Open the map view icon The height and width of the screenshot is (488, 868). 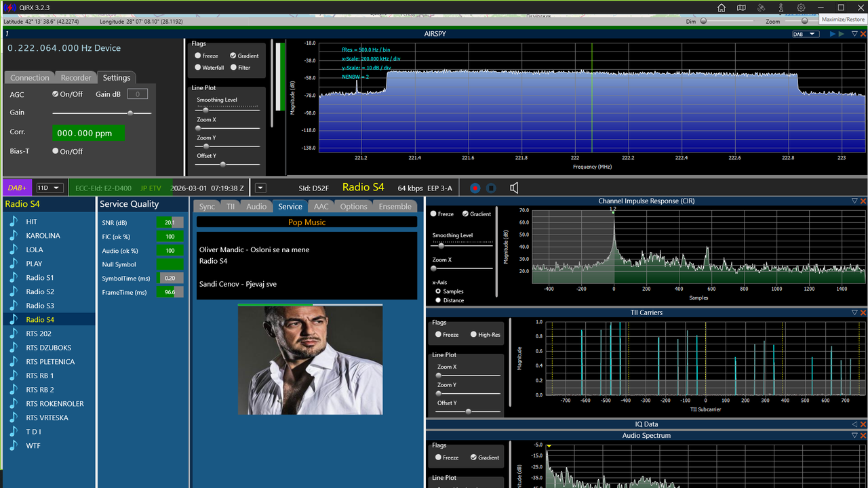741,7
